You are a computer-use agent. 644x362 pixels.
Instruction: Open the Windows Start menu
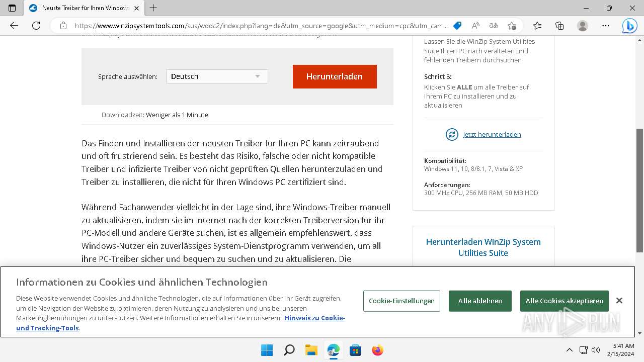pos(267,350)
